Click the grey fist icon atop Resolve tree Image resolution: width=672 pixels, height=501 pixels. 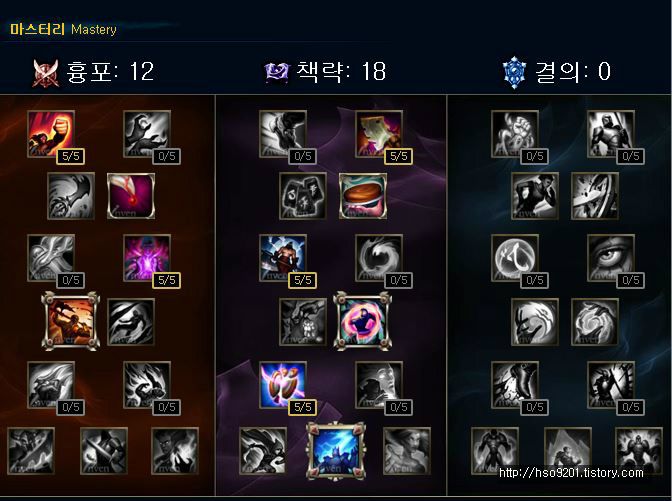(515, 134)
